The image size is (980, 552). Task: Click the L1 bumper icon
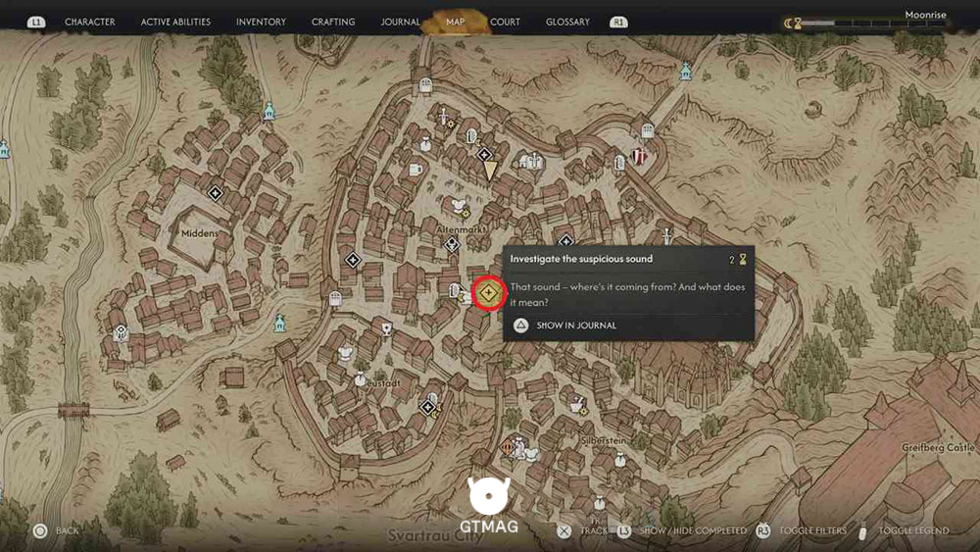point(36,22)
